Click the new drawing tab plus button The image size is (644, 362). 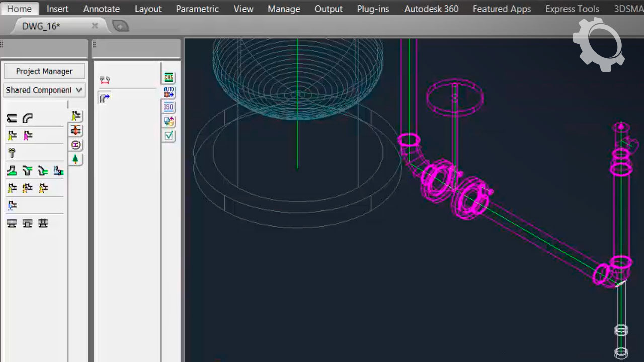click(120, 26)
